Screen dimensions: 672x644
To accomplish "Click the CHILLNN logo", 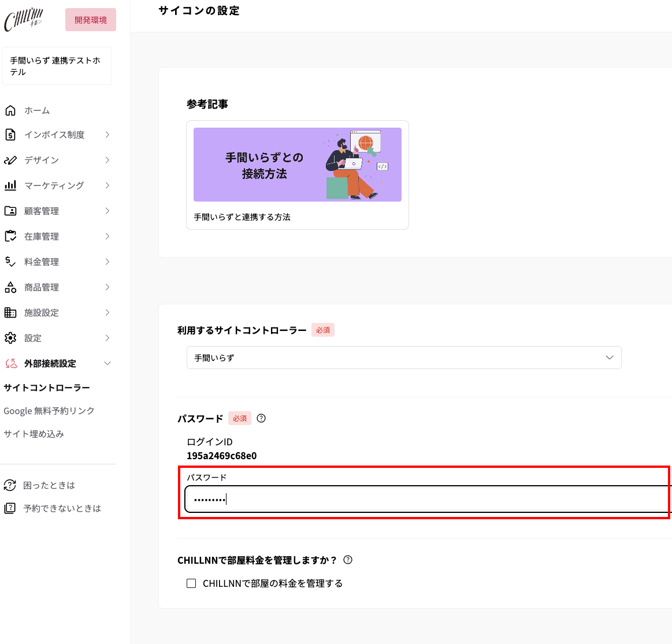I will pos(23,20).
